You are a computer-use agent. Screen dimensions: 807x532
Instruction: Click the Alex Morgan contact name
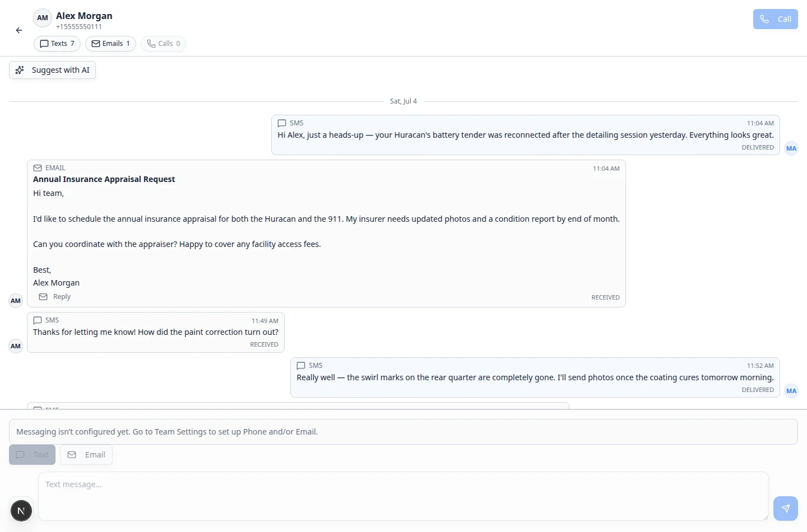[x=84, y=16]
